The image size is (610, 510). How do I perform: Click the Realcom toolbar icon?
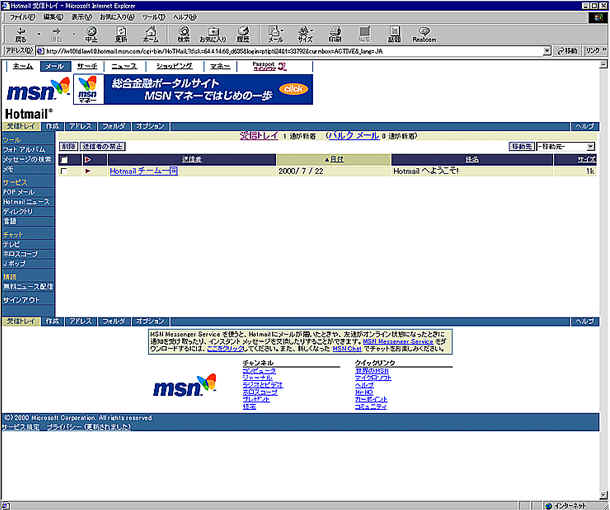(424, 34)
